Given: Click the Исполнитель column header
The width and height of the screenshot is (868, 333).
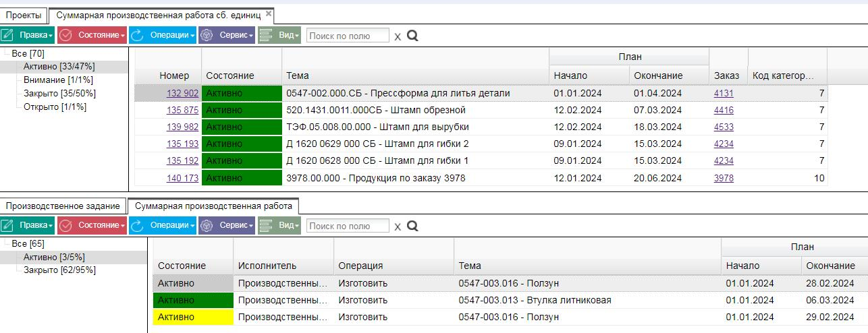Looking at the screenshot, I should click(x=267, y=266).
